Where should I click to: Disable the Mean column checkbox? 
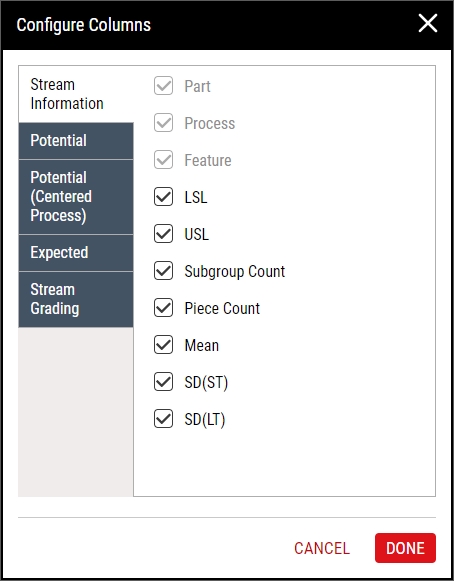[x=163, y=345]
